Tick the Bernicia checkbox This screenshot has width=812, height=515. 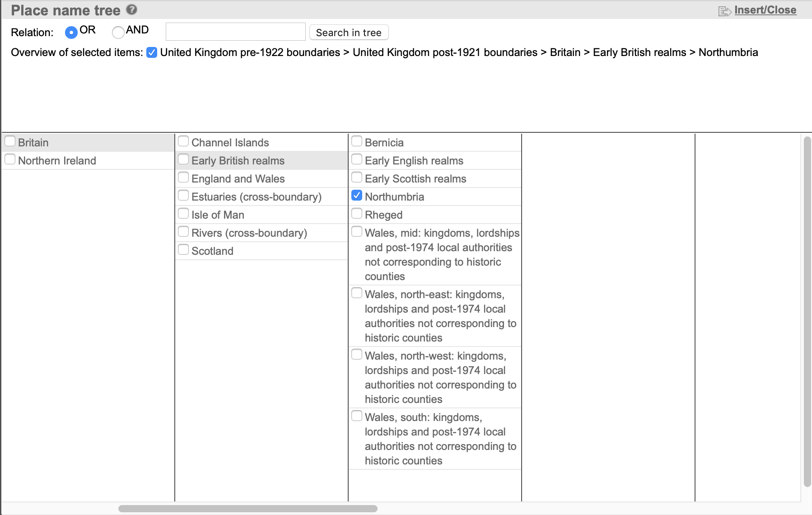point(357,141)
